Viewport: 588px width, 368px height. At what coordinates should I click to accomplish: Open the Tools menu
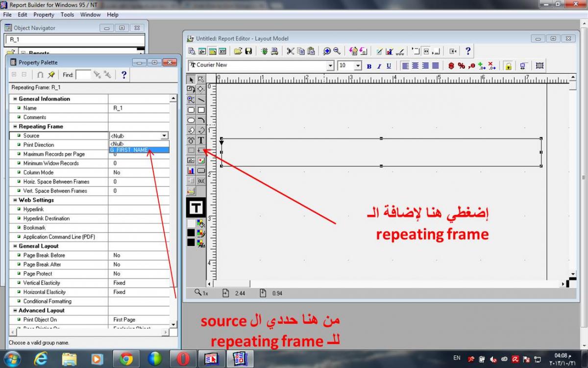click(x=67, y=15)
